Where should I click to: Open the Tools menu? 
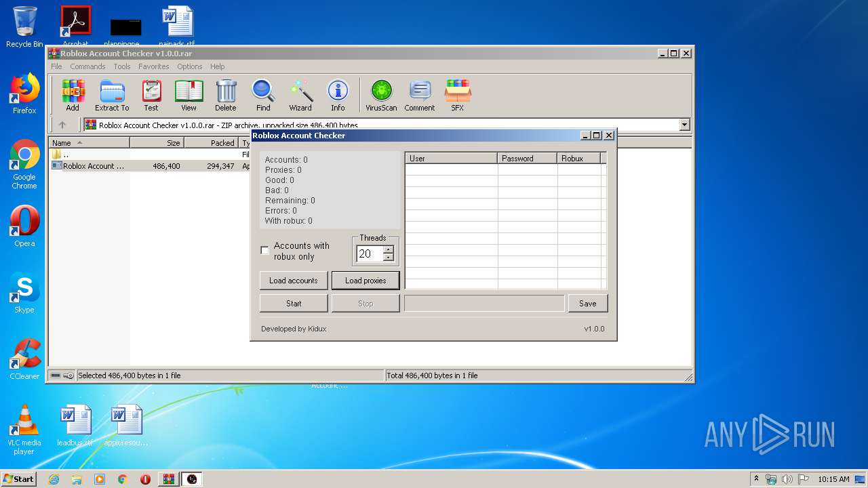click(x=122, y=66)
